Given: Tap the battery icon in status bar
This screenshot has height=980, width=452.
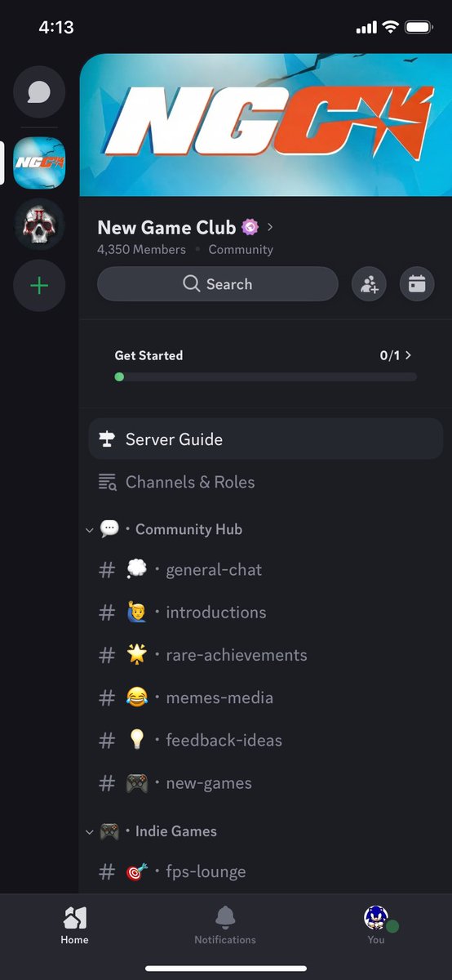Looking at the screenshot, I should pyautogui.click(x=419, y=28).
